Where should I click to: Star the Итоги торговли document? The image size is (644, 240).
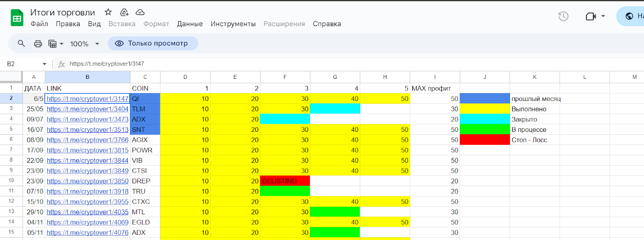point(108,12)
